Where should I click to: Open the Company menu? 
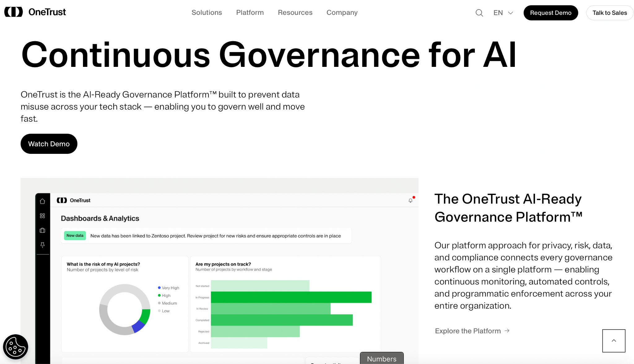[x=342, y=12]
